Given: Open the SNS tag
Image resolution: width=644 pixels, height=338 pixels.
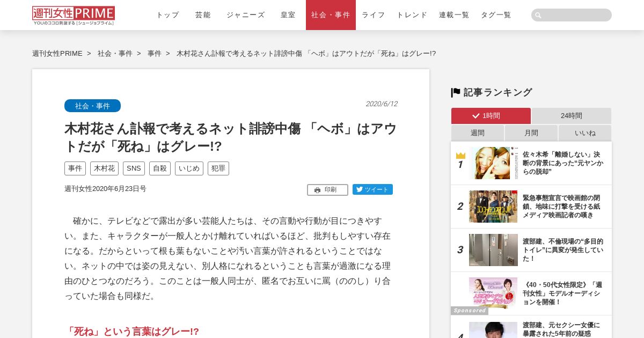Looking at the screenshot, I should (134, 168).
